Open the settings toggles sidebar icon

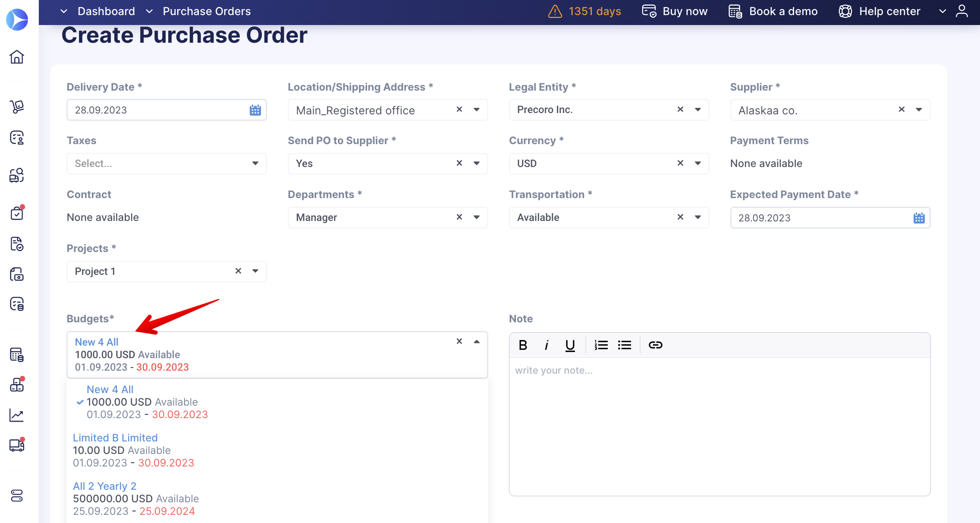coord(17,496)
